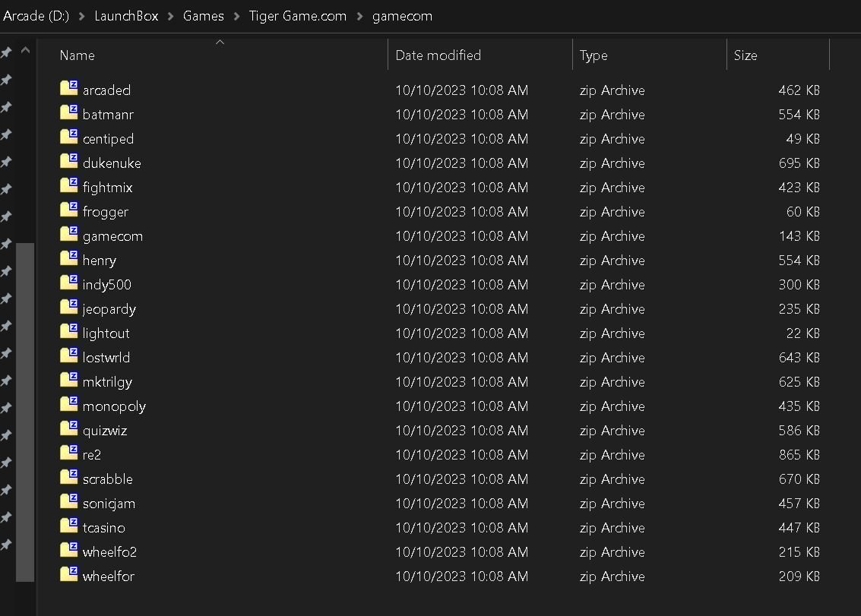Click the 586 KB size of quizwiz

point(799,431)
